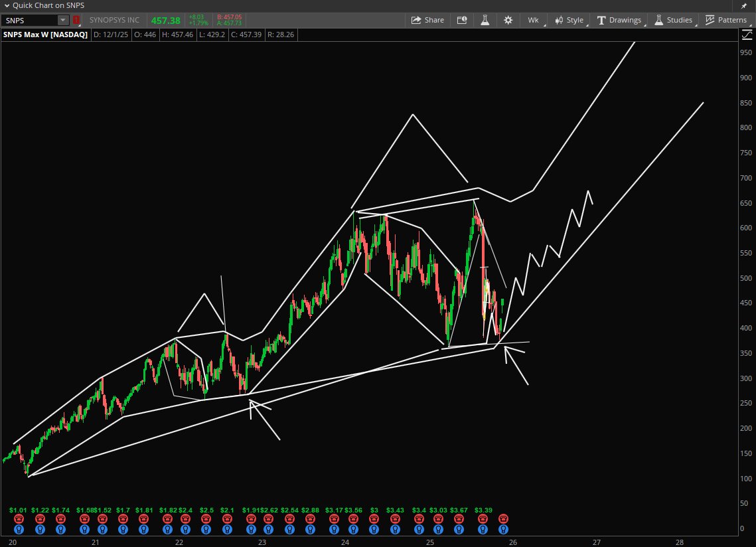The image size is (756, 547).
Task: Click the red phone icon under $2.1
Action: coord(227,519)
